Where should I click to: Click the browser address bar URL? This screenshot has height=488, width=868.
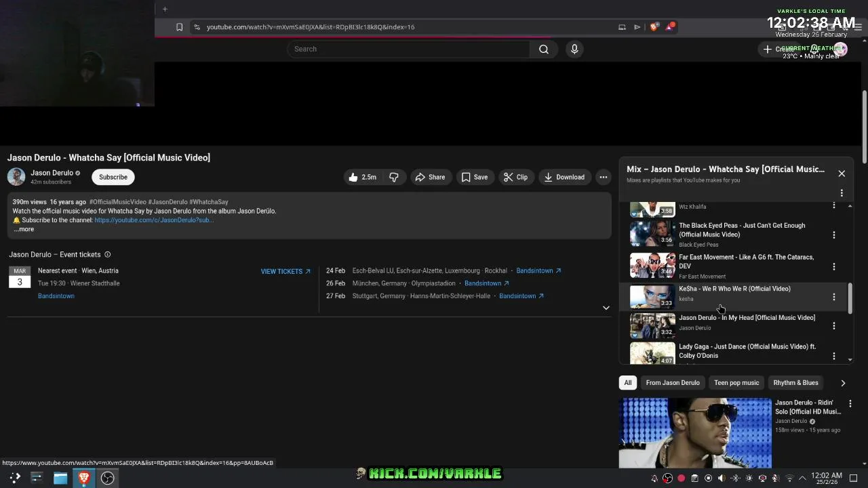pos(311,27)
